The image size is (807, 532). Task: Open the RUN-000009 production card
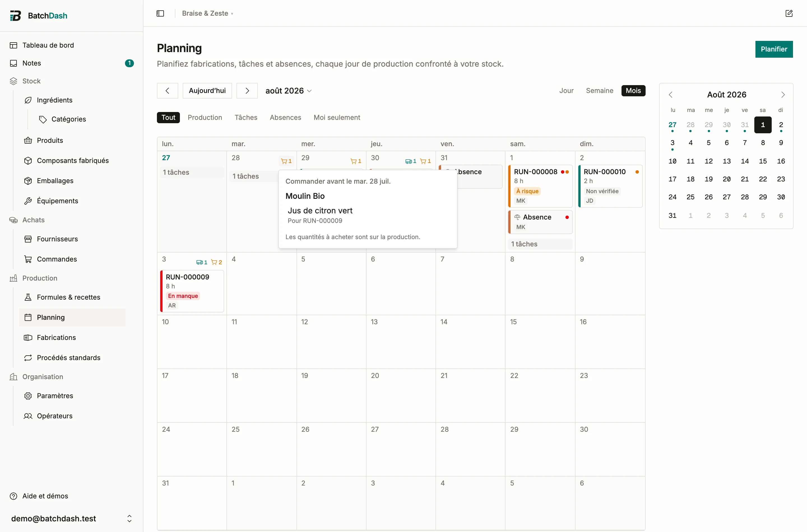[x=192, y=291]
